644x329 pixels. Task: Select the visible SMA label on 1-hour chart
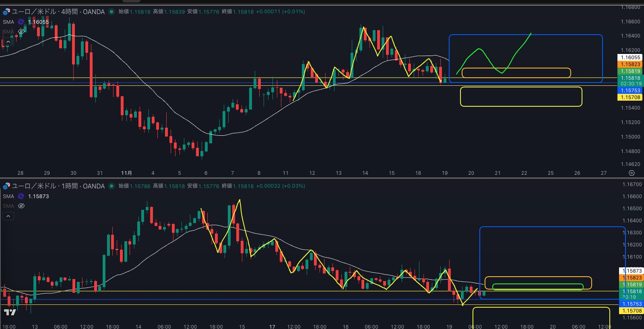tap(8, 196)
